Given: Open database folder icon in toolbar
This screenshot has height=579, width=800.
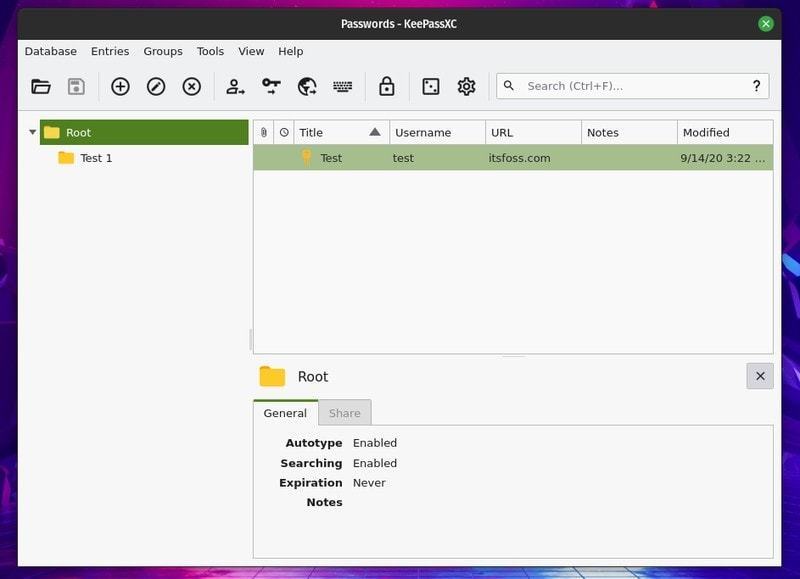Looking at the screenshot, I should coord(41,87).
